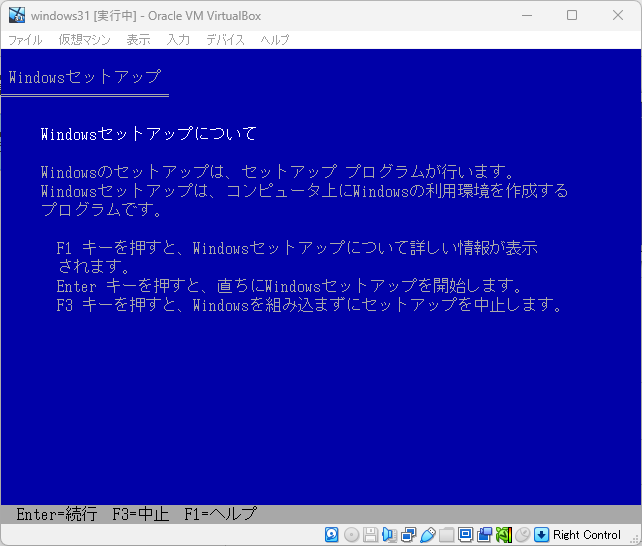Click the line beginning 'Windowsのセットアップは'
The image size is (642, 546).
277,171
